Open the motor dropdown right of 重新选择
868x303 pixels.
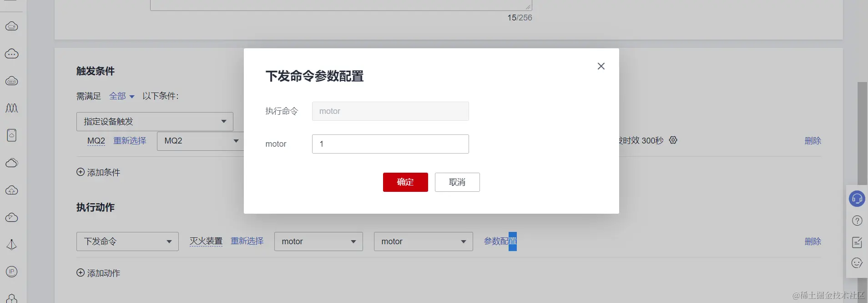(318, 241)
